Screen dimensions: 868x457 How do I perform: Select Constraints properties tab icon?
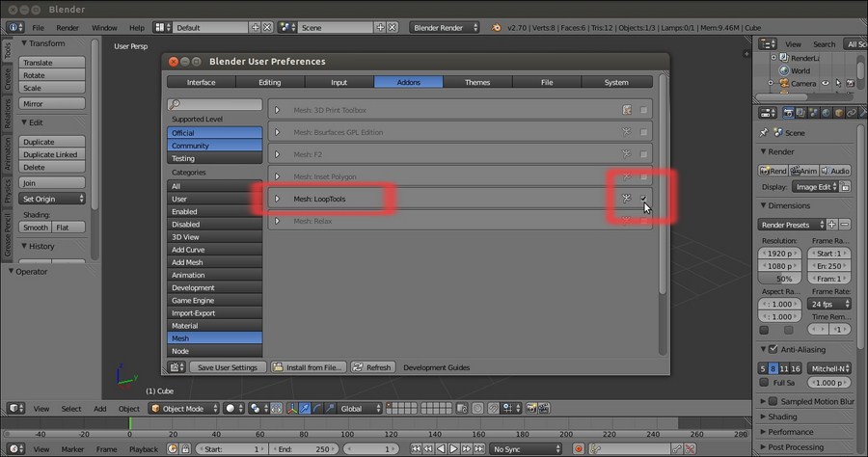(852, 113)
